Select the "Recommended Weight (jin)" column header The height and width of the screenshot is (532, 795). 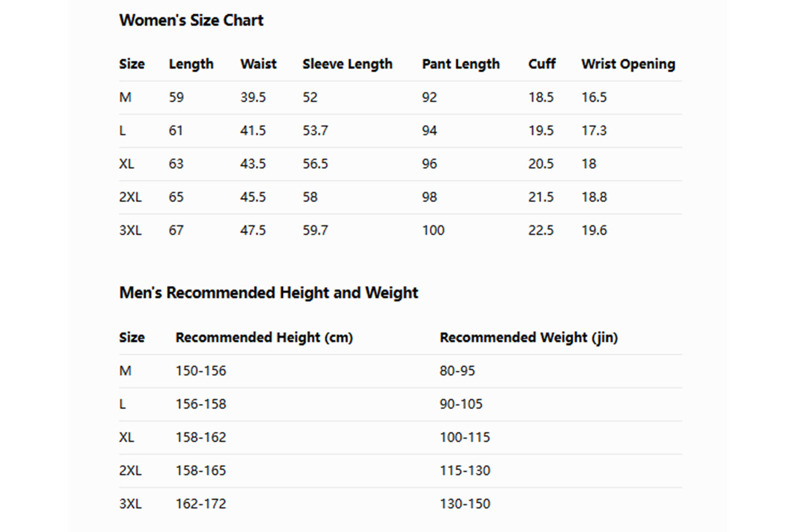(528, 337)
